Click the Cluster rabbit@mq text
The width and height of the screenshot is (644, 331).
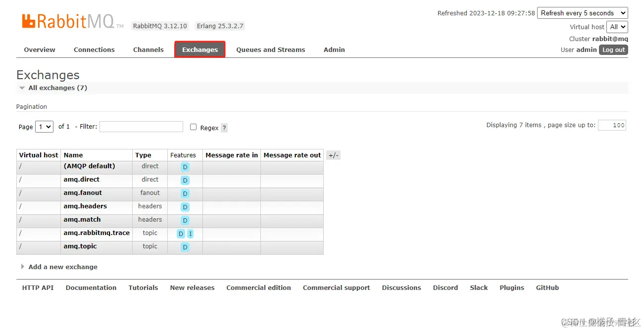[598, 39]
